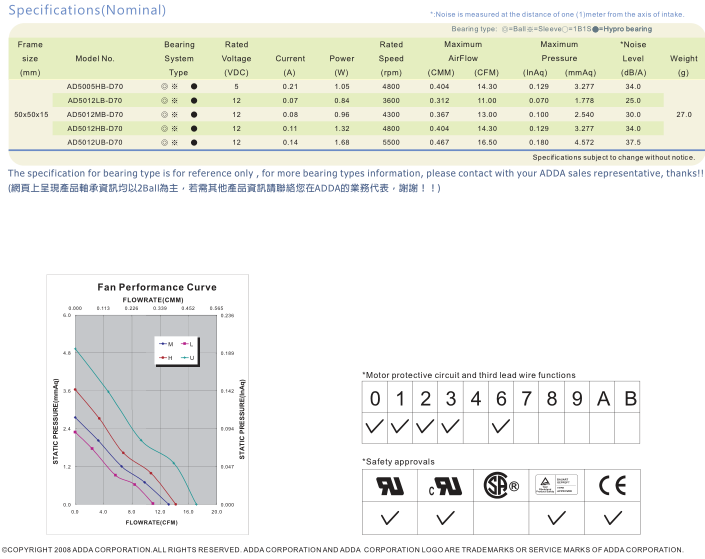Click the FLOWRATE(CMM) axis label

(x=153, y=300)
